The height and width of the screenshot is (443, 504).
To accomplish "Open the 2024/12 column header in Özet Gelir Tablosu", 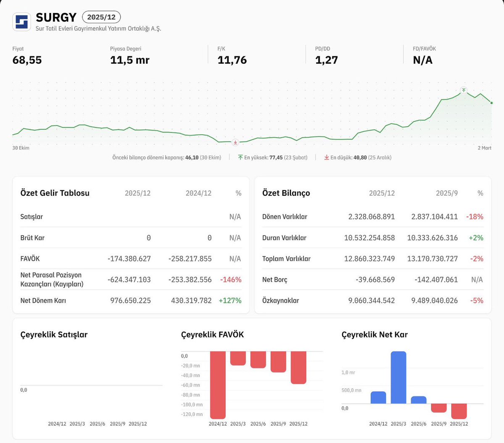I will [198, 193].
